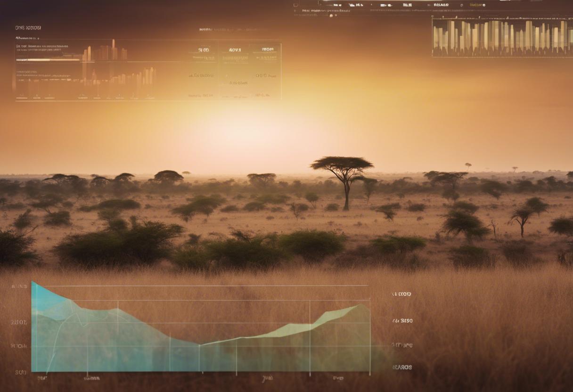This screenshot has height=392, width=573.
Task: Select the first column header in stats table
Action: [x=204, y=50]
